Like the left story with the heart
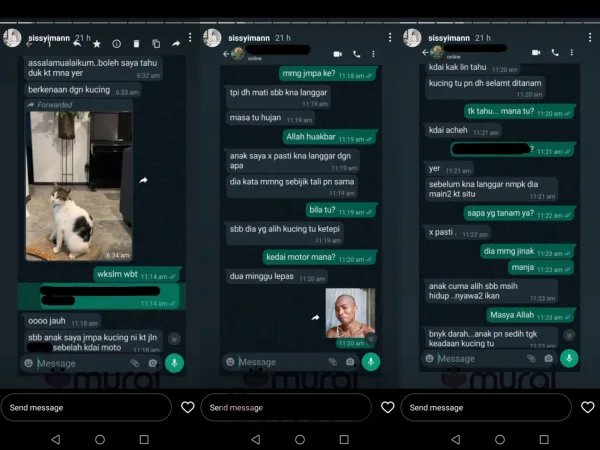This screenshot has height=450, width=600. click(187, 407)
